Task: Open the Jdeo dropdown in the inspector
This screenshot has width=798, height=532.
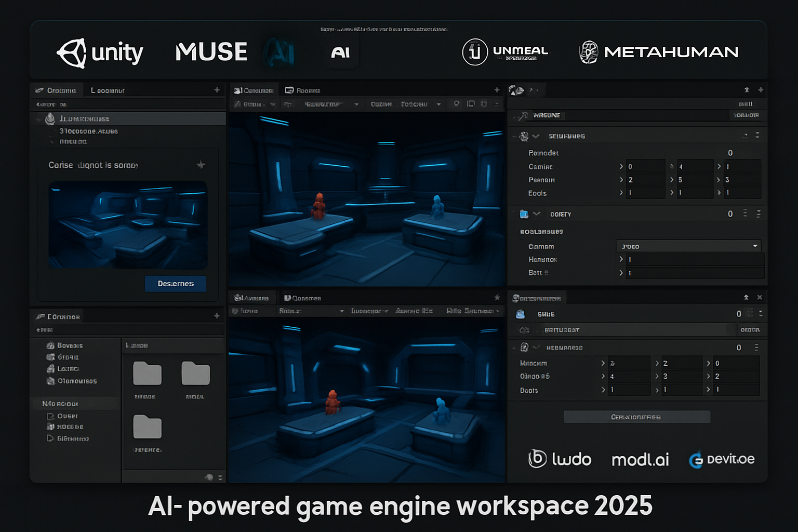Action: coord(688,246)
